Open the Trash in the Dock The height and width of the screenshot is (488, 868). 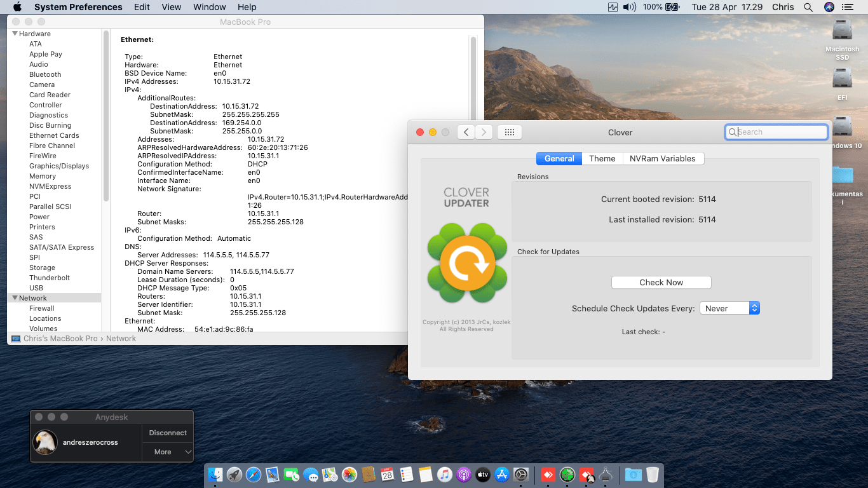(x=653, y=474)
